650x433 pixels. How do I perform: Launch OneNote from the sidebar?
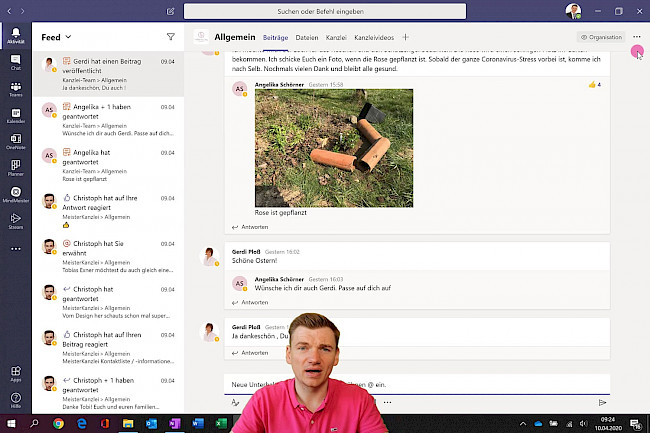point(15,142)
